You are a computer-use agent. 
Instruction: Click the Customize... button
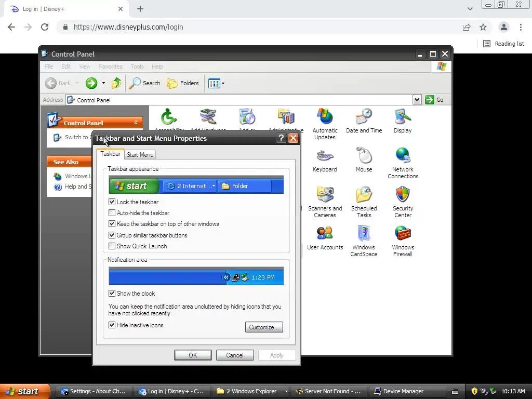264,327
